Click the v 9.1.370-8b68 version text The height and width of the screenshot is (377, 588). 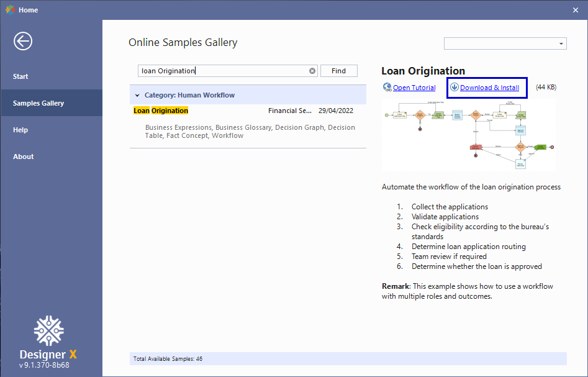44,365
